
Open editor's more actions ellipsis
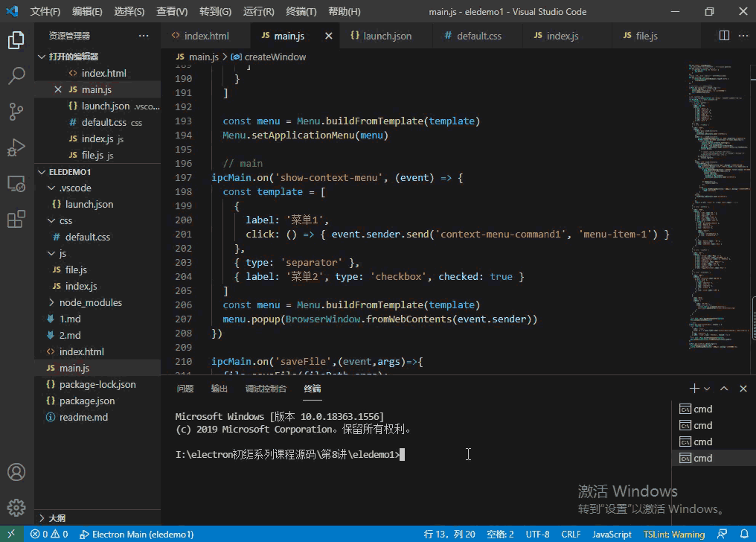[743, 36]
